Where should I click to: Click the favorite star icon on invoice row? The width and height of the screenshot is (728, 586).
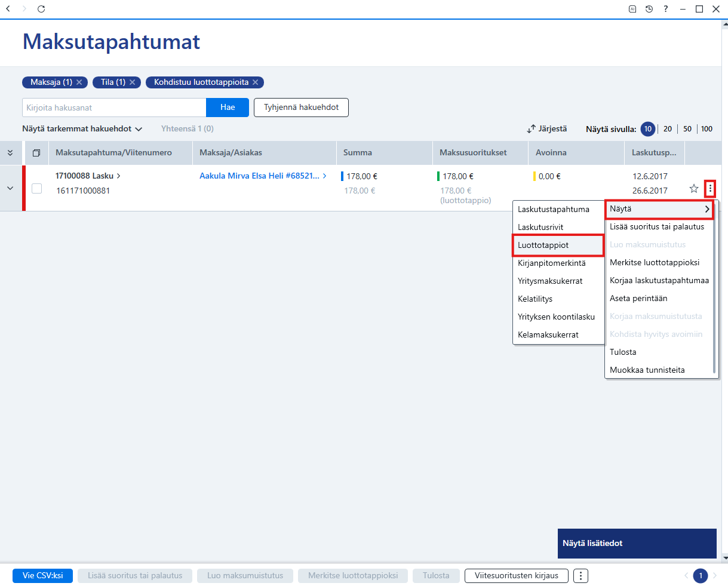694,189
